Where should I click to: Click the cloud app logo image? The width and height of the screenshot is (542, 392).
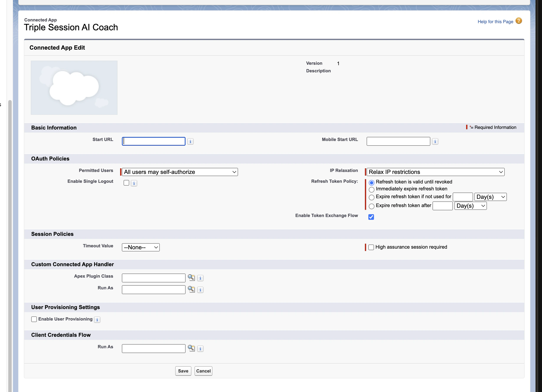click(74, 88)
